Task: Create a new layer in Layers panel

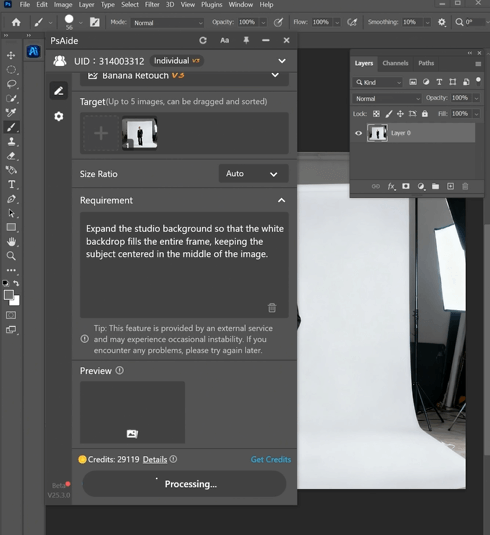Action: 450,186
